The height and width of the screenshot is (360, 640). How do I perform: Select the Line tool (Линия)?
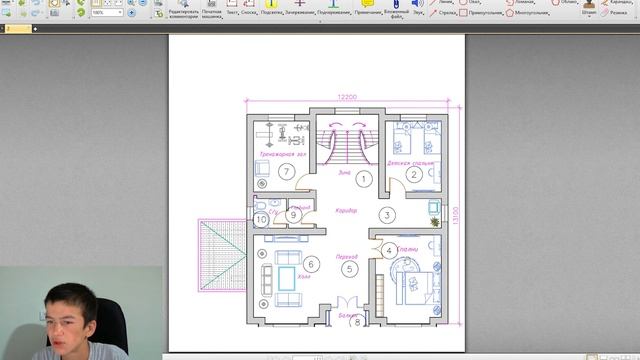click(441, 2)
